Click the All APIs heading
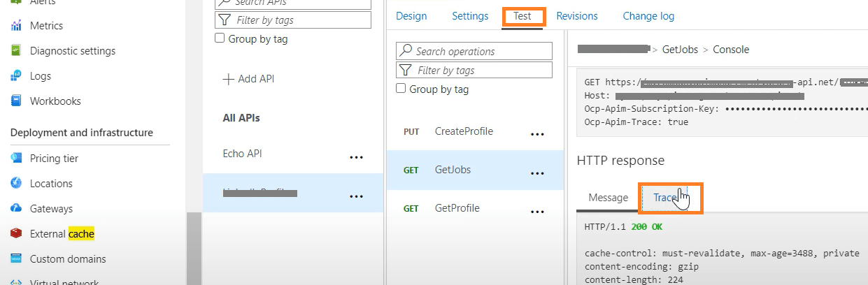 coord(241,118)
